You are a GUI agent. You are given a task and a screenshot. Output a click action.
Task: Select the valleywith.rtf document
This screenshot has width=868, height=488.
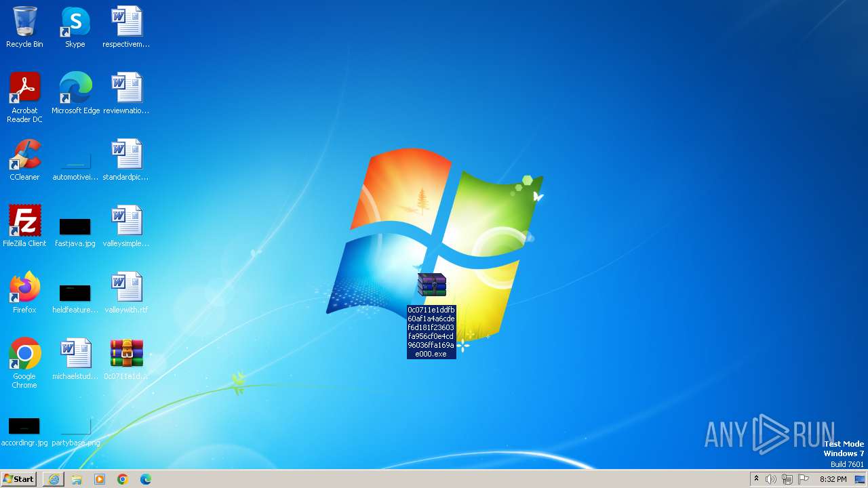tap(126, 293)
